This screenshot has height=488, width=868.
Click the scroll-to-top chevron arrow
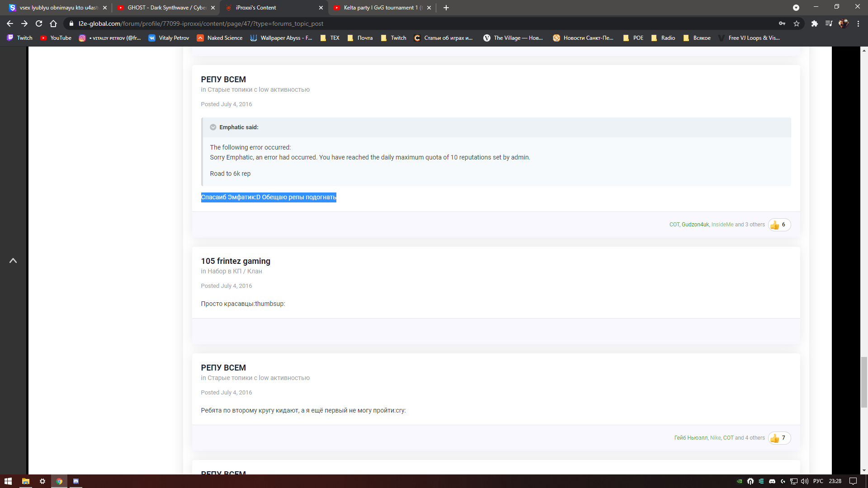(x=13, y=261)
